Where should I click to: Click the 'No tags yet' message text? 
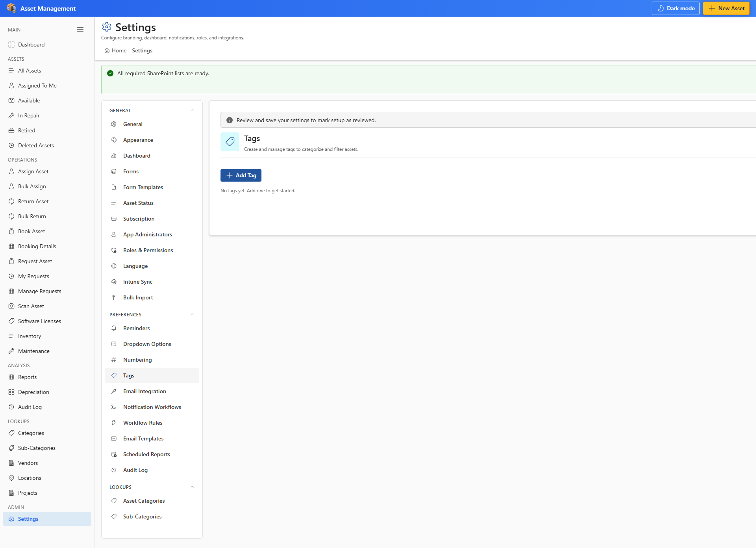[258, 191]
